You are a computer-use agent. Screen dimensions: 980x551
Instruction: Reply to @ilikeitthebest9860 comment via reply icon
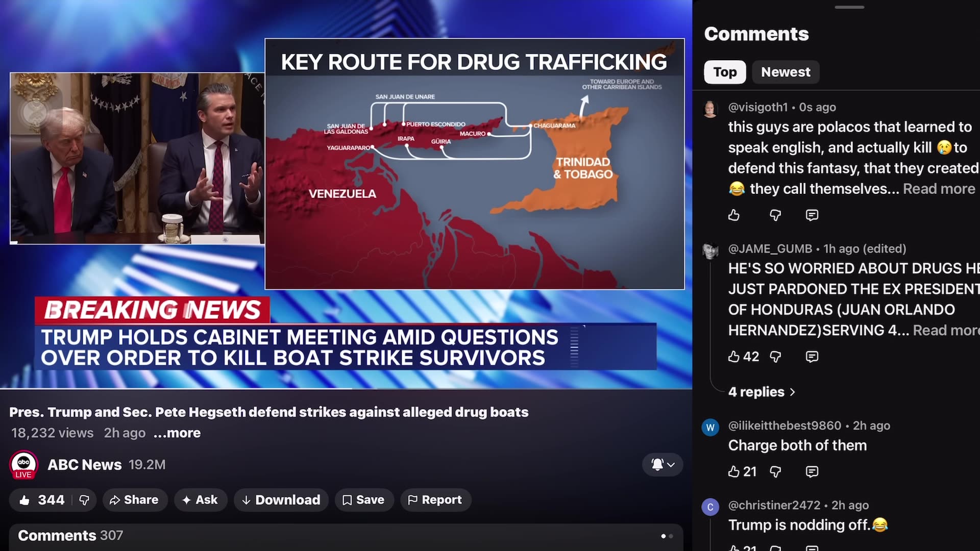[812, 471]
